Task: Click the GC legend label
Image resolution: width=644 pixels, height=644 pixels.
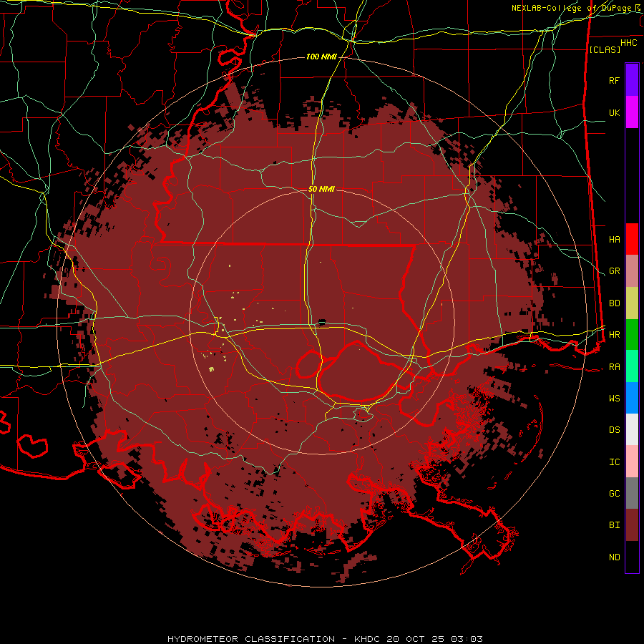Action: pos(615,494)
